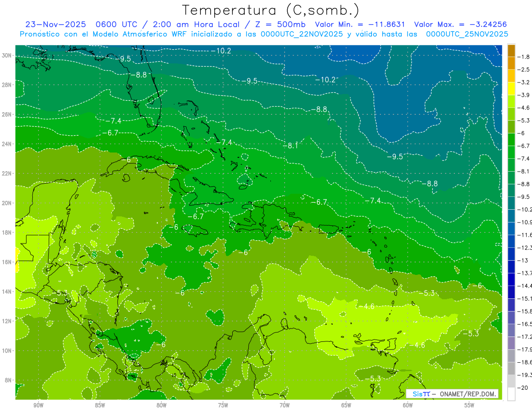
Task: Click the 'Z = 500mb' level text
Action: [280, 24]
